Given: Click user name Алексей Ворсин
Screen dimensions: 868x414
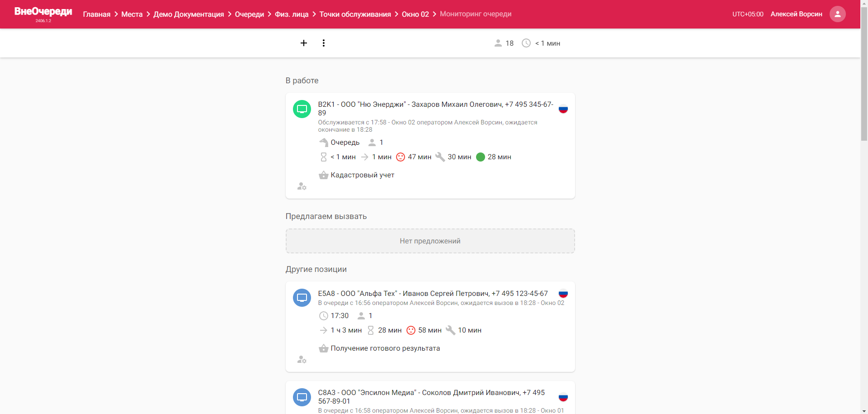Looking at the screenshot, I should pyautogui.click(x=796, y=14).
